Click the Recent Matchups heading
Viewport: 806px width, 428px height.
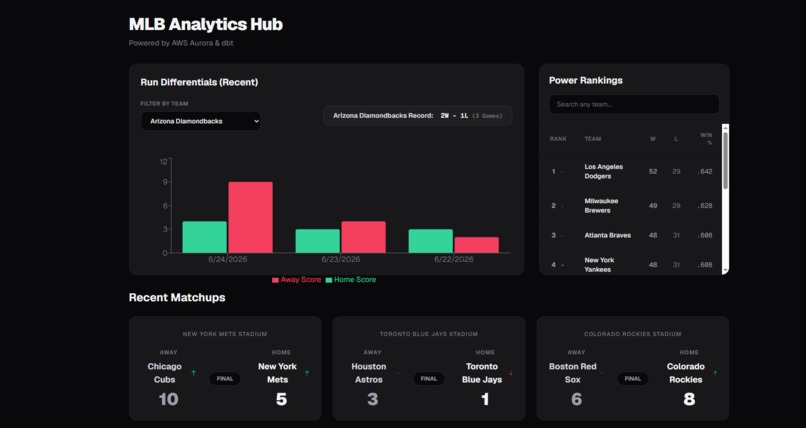(177, 297)
